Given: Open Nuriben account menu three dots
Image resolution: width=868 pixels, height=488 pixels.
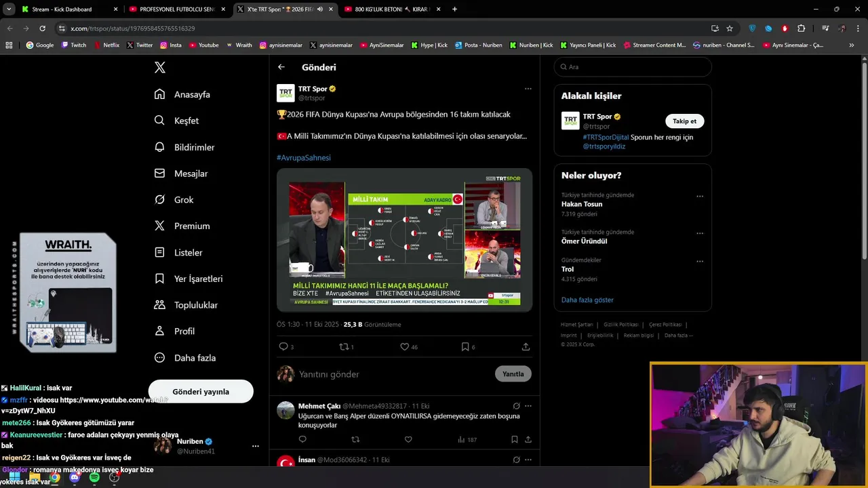Looking at the screenshot, I should tap(256, 446).
